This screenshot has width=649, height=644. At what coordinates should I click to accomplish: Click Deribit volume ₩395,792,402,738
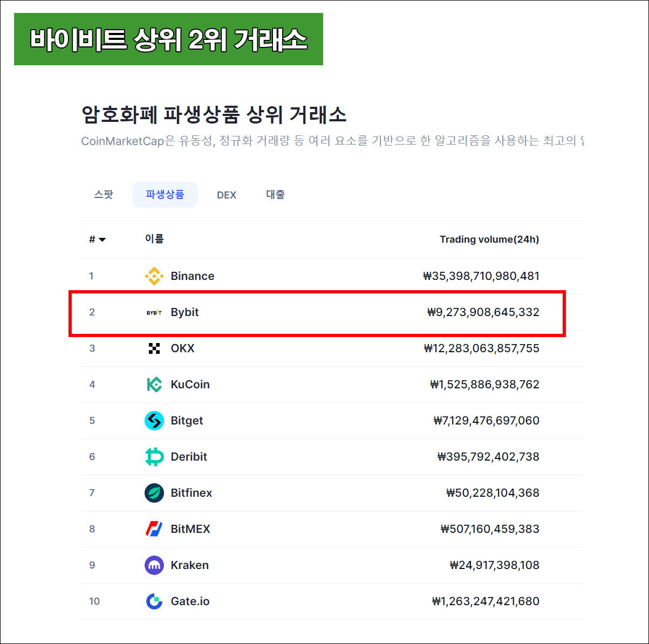(488, 457)
